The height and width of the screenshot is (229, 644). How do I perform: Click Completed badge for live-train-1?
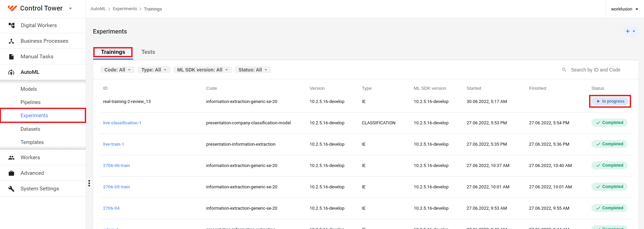[x=609, y=144]
